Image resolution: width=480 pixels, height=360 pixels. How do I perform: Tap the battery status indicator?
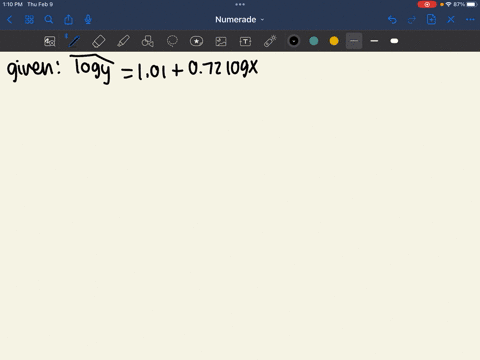(x=472, y=4)
